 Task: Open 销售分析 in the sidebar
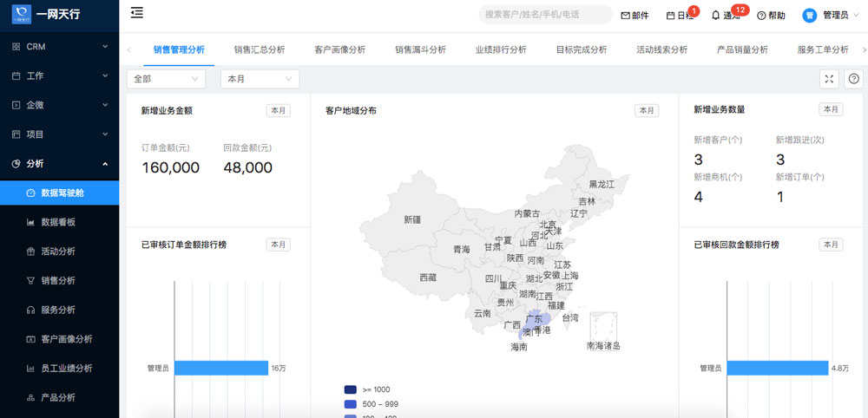click(58, 280)
